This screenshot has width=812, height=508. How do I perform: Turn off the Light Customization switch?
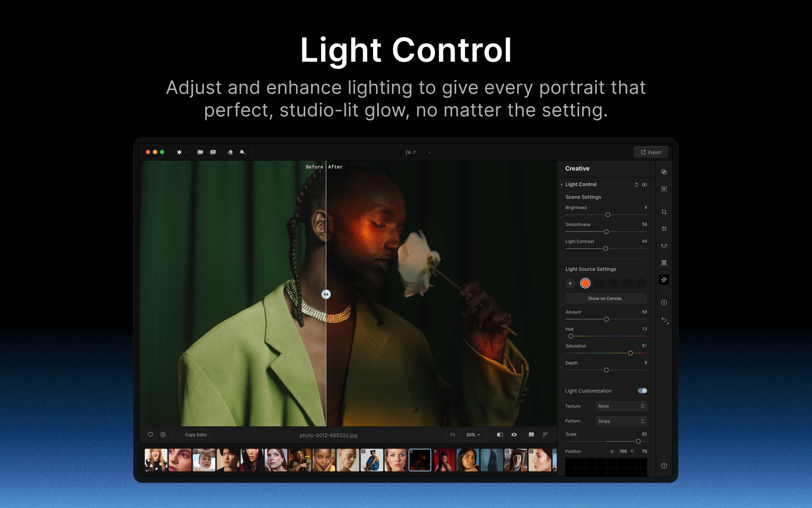pyautogui.click(x=642, y=391)
